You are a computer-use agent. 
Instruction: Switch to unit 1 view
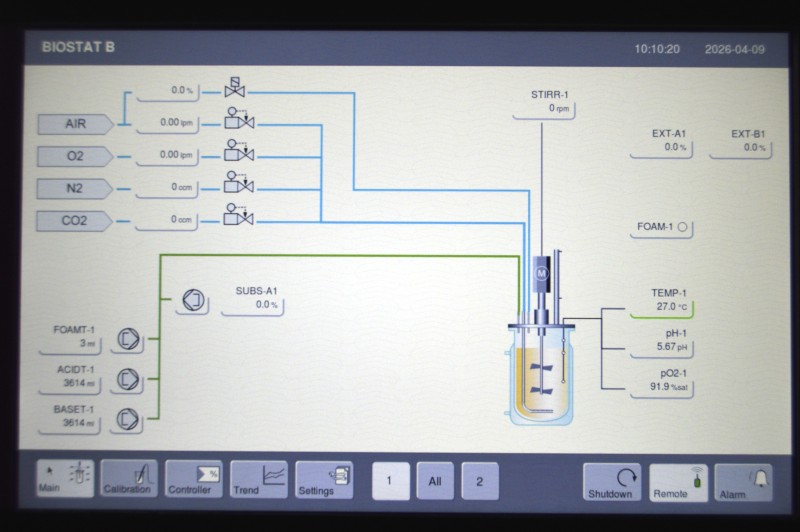click(x=391, y=481)
